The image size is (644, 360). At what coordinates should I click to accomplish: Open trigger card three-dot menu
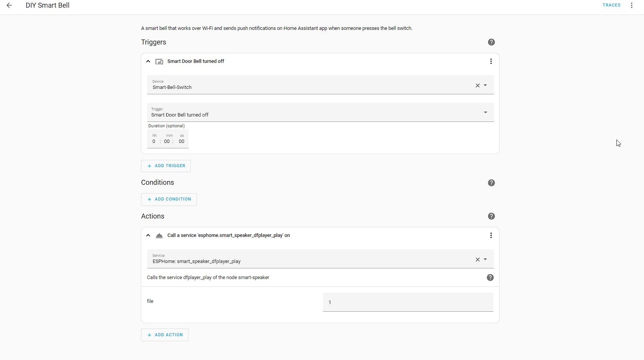point(491,61)
